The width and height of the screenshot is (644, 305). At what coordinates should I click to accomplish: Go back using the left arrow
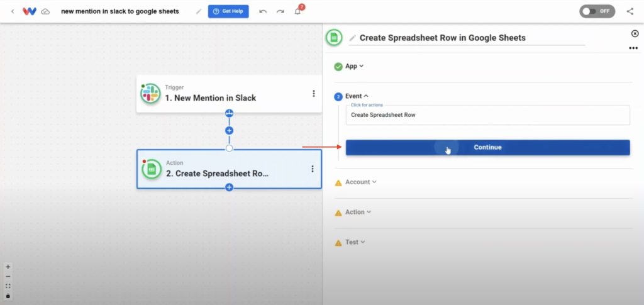[13, 11]
